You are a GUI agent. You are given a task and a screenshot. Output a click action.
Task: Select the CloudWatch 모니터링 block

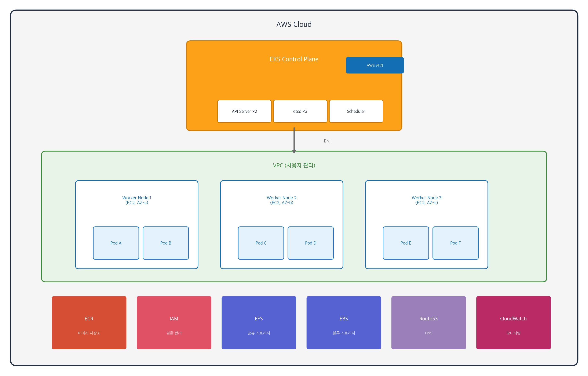(513, 323)
